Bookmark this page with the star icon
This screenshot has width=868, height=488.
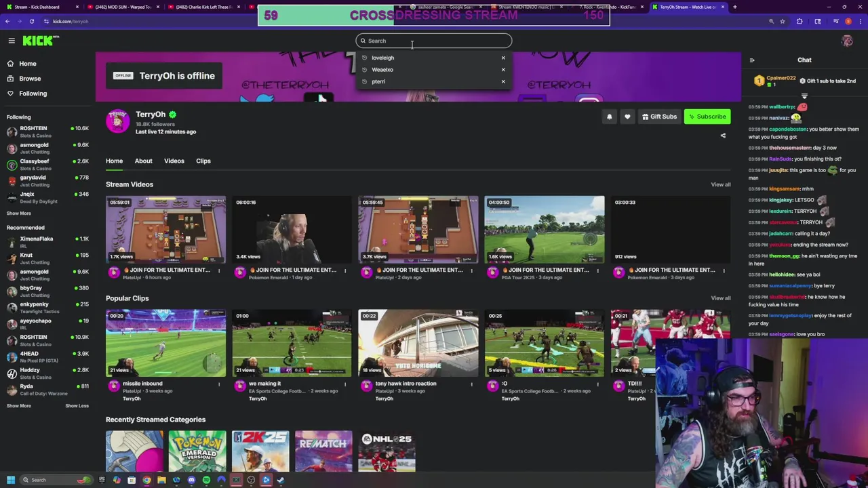783,21
